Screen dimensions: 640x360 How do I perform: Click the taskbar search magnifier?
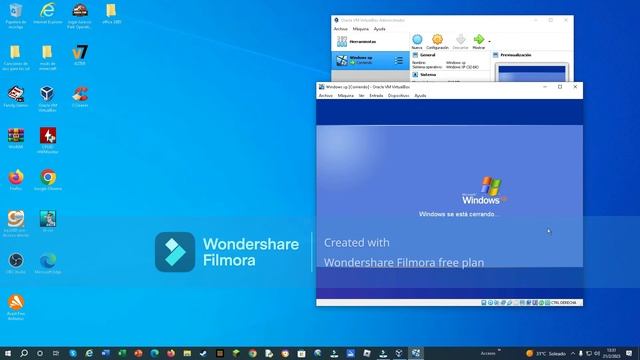24,353
